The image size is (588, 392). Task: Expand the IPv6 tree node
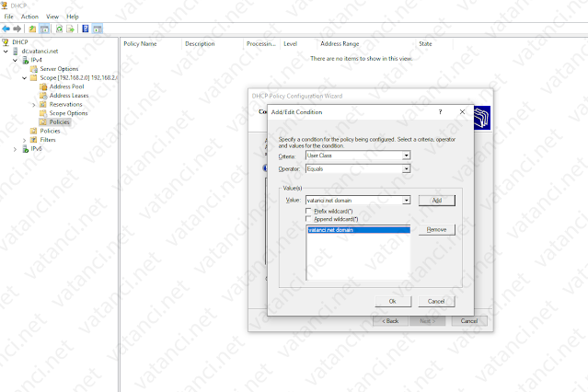coord(15,149)
